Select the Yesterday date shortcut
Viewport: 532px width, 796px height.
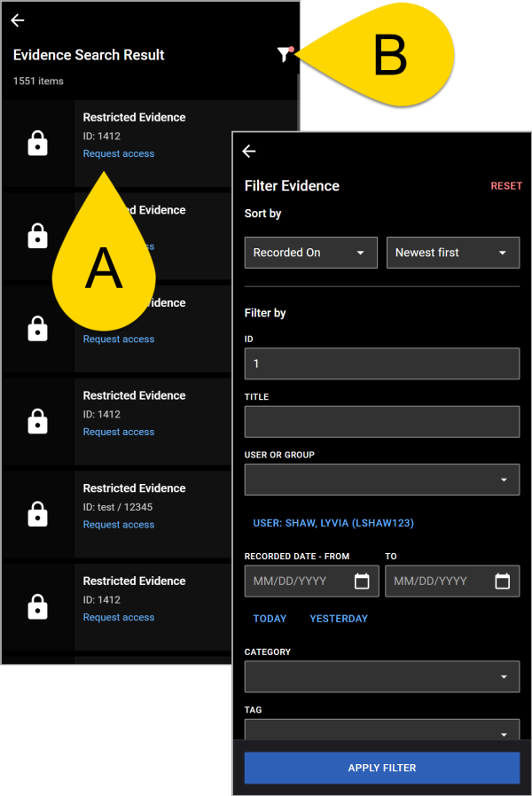pyautogui.click(x=338, y=619)
